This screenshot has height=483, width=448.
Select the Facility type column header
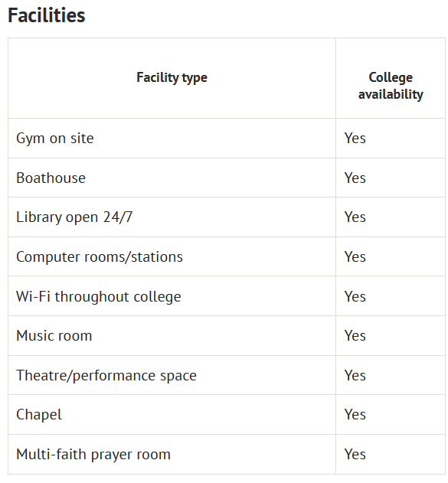(172, 77)
